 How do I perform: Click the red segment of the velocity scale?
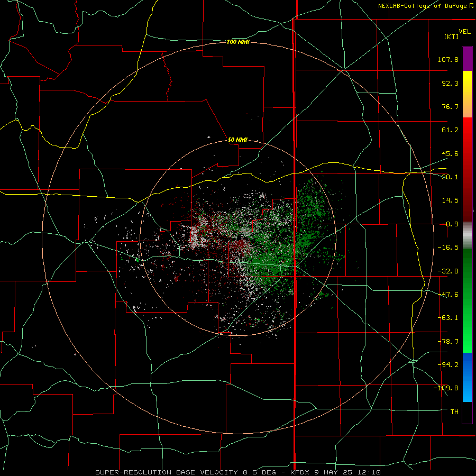[x=467, y=169]
